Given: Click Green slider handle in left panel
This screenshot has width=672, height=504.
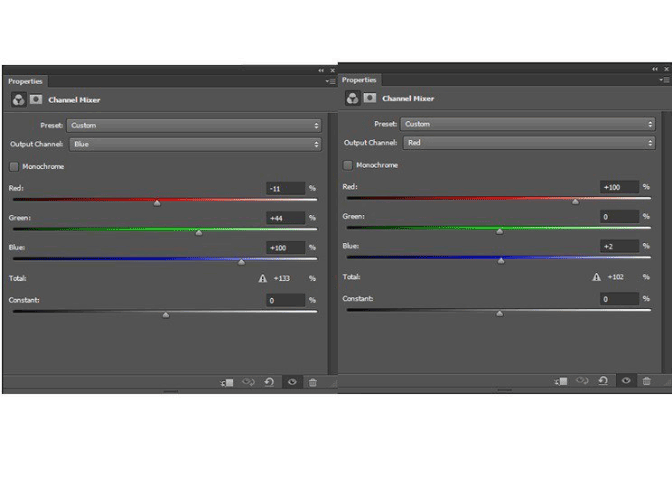Looking at the screenshot, I should click(199, 232).
